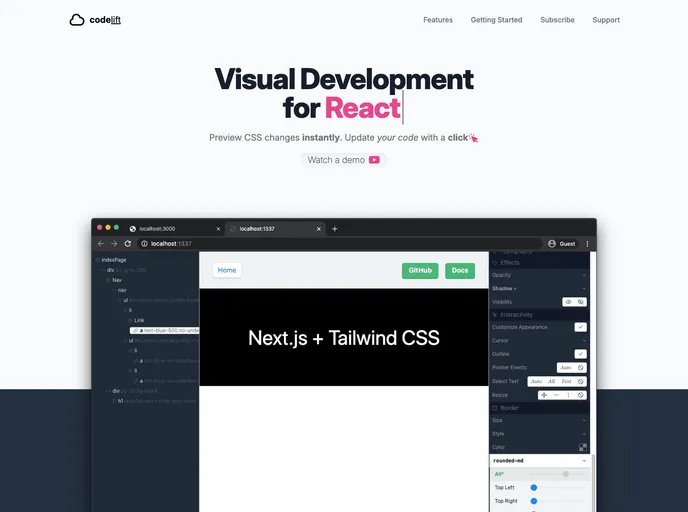Set Pointer Events to Auto
The image size is (688, 512).
[x=566, y=368]
